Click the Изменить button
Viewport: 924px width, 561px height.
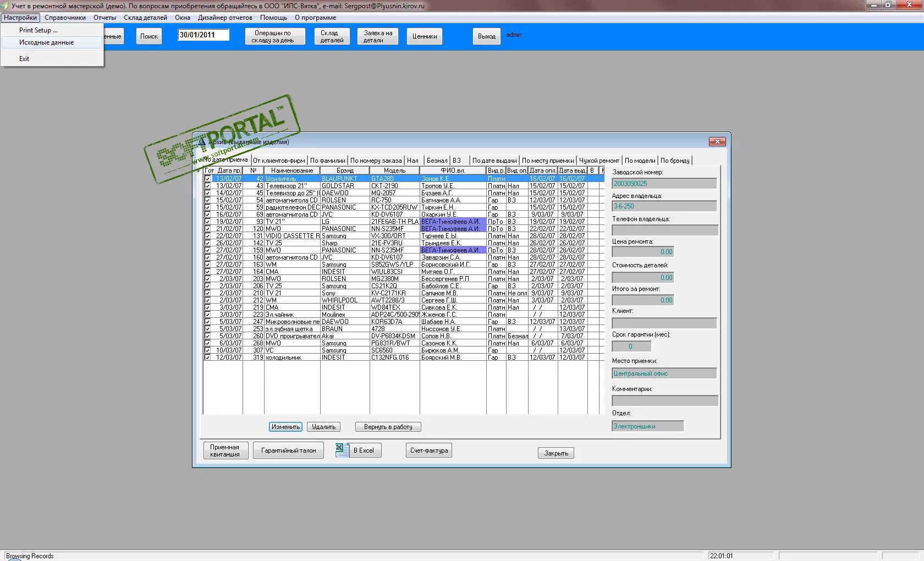tap(286, 427)
